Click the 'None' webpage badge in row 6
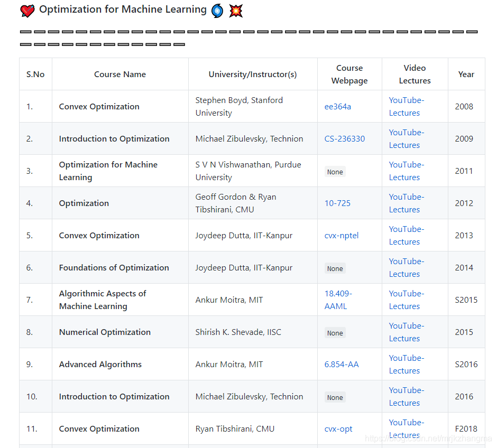Image resolution: width=497 pixels, height=448 pixels. 335,268
